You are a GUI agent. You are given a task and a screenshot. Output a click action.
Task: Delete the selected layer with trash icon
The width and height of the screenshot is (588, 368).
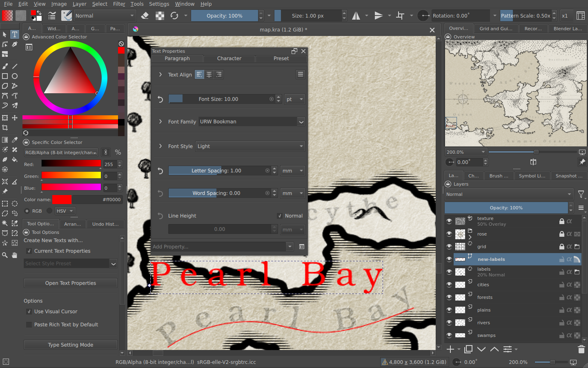point(581,349)
